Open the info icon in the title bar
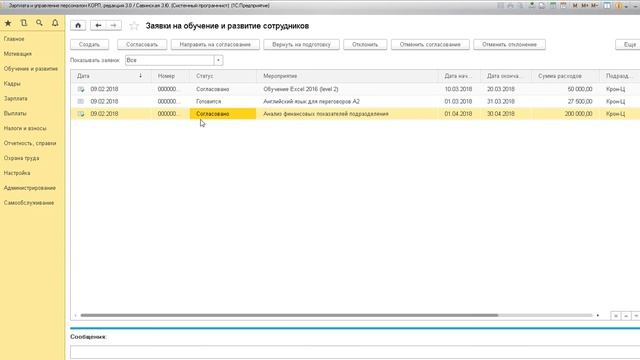This screenshot has height=360, width=640. [x=619, y=6]
